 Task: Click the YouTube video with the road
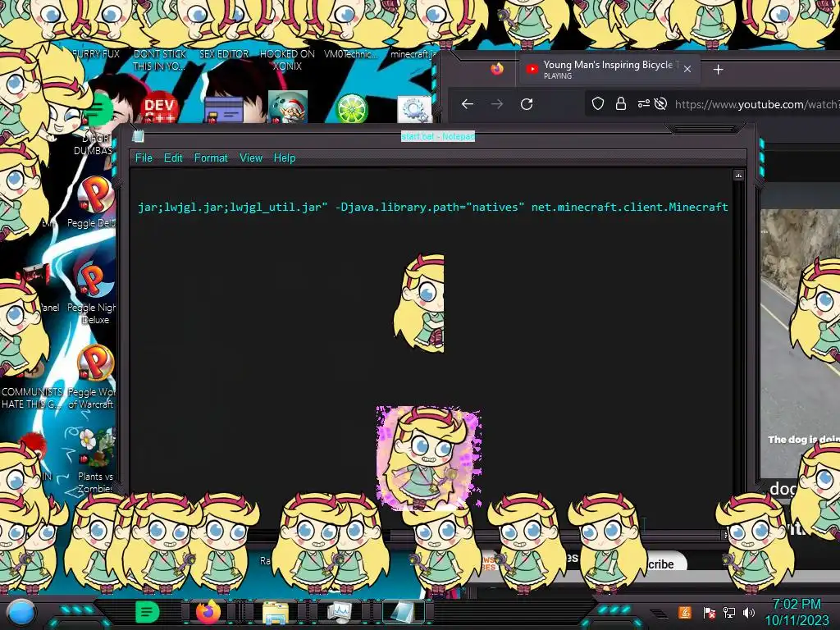[800, 343]
